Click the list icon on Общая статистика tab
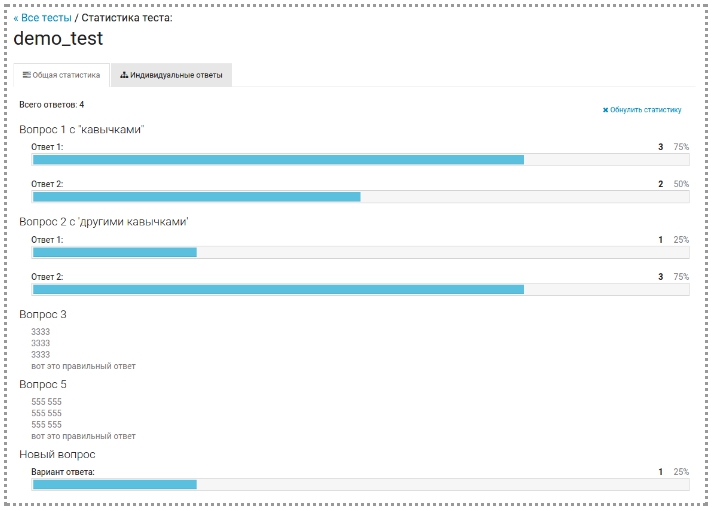This screenshot has height=511, width=712. (27, 75)
